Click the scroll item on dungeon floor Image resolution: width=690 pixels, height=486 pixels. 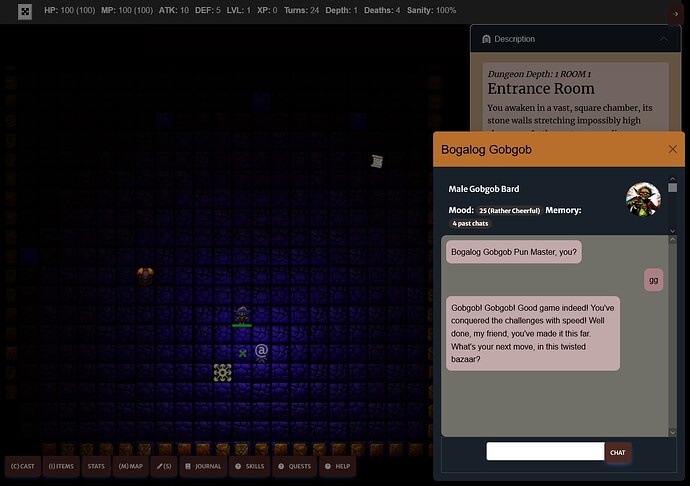click(x=377, y=161)
